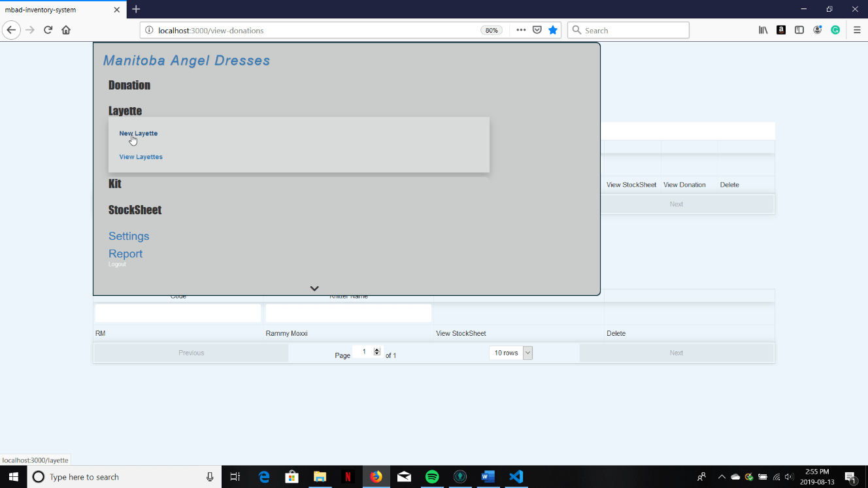Click the Report link

point(125,253)
